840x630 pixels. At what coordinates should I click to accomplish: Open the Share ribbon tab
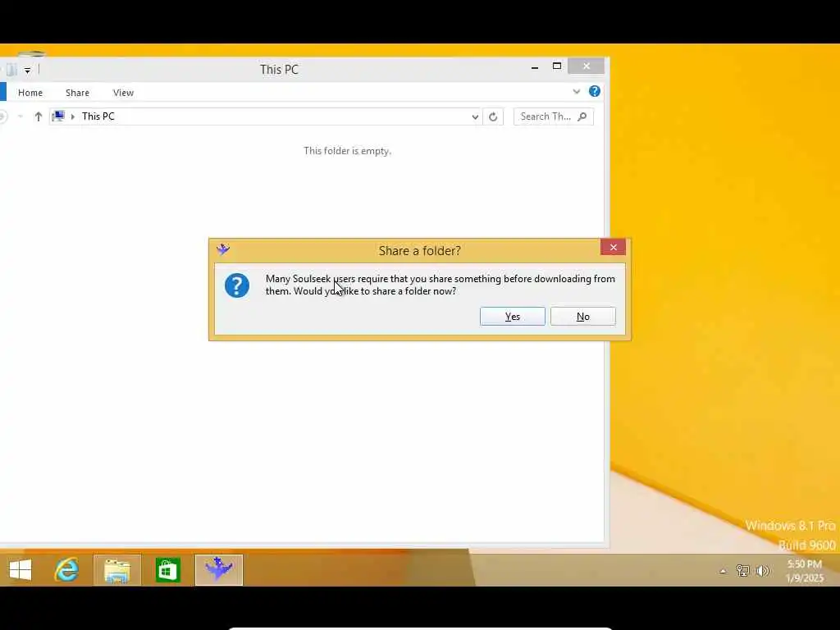(77, 93)
